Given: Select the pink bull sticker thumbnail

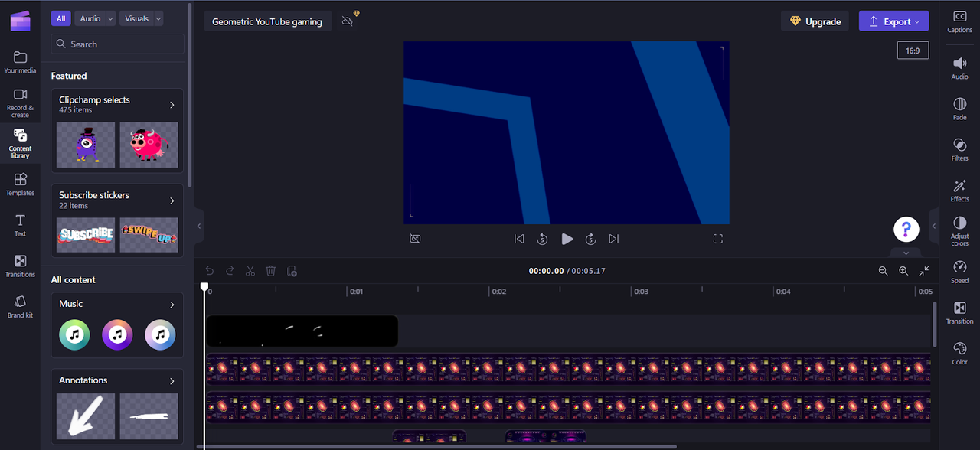Looking at the screenshot, I should (x=149, y=145).
